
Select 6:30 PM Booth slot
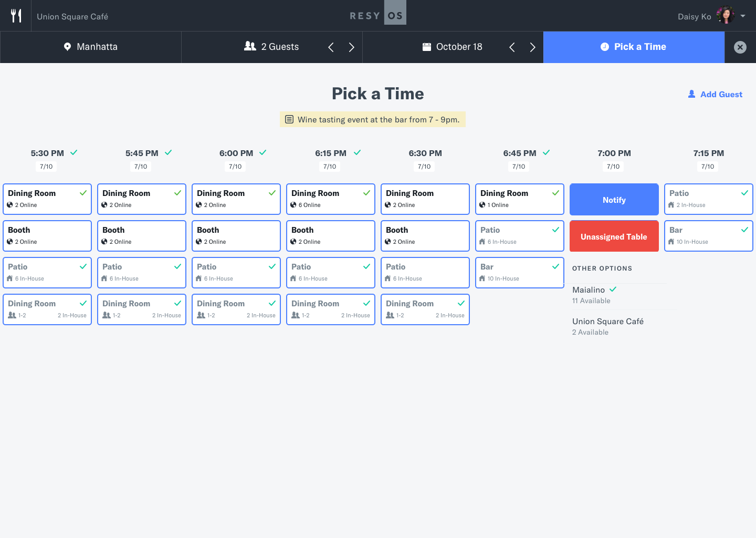(425, 236)
